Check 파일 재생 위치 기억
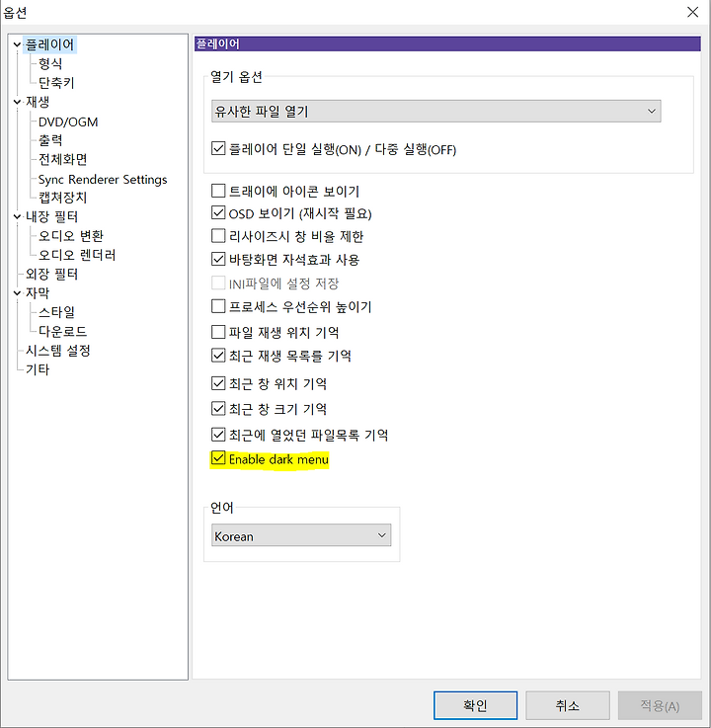 coord(218,332)
